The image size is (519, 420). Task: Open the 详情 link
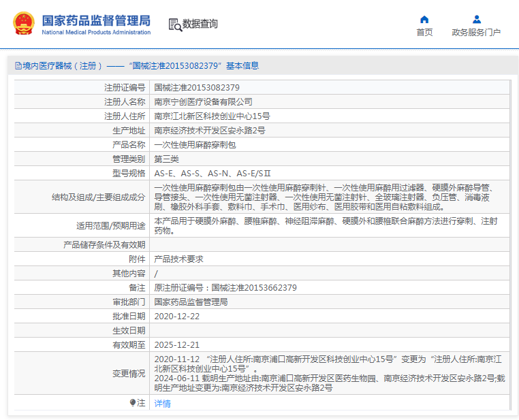(163, 404)
